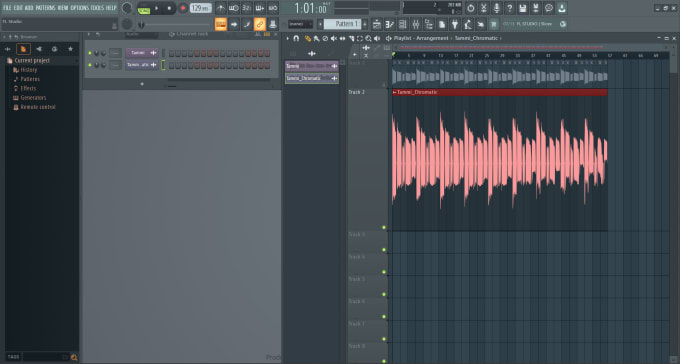The image size is (680, 364).
Task: Open the browser search magnifier icon
Action: tap(74, 357)
